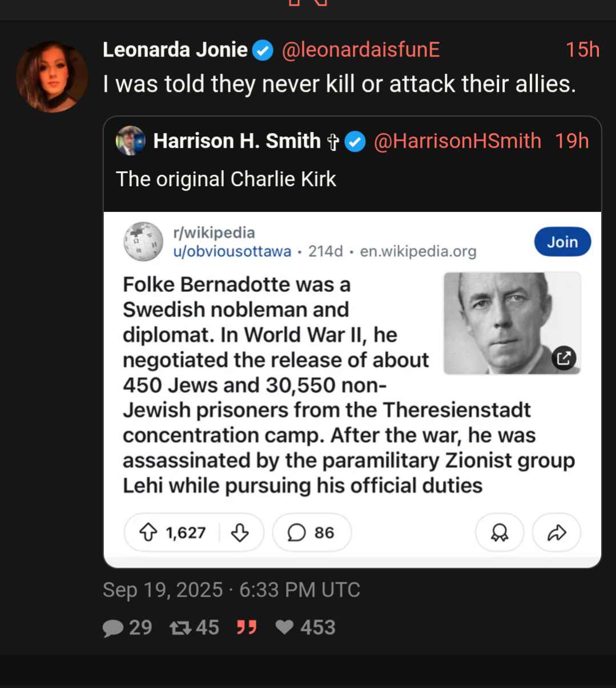Open the r/wikipedia subreddit link
Screen dimensions: 616x688
tap(214, 232)
